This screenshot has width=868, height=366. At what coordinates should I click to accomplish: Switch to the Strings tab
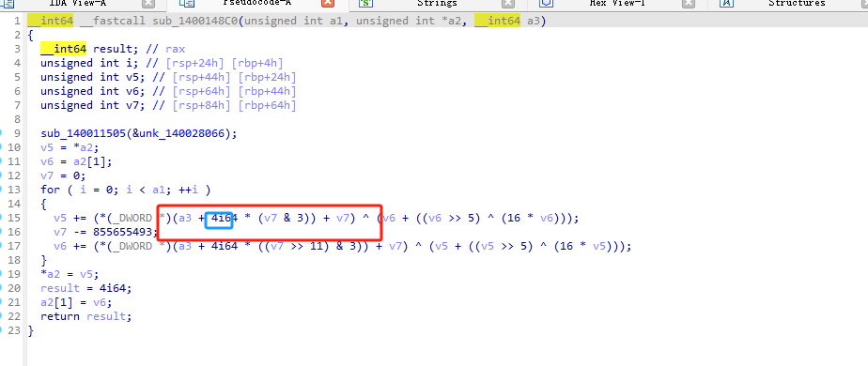(x=437, y=4)
